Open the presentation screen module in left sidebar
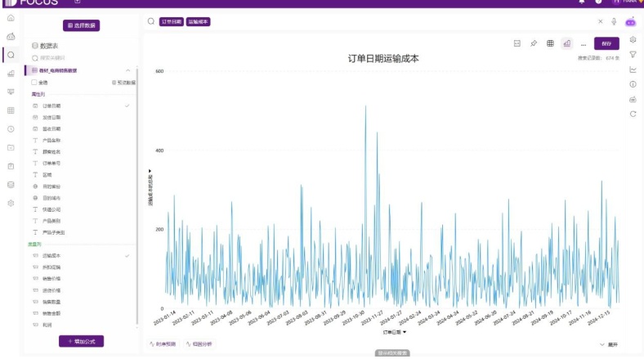This screenshot has height=359, width=644. pos(11,92)
